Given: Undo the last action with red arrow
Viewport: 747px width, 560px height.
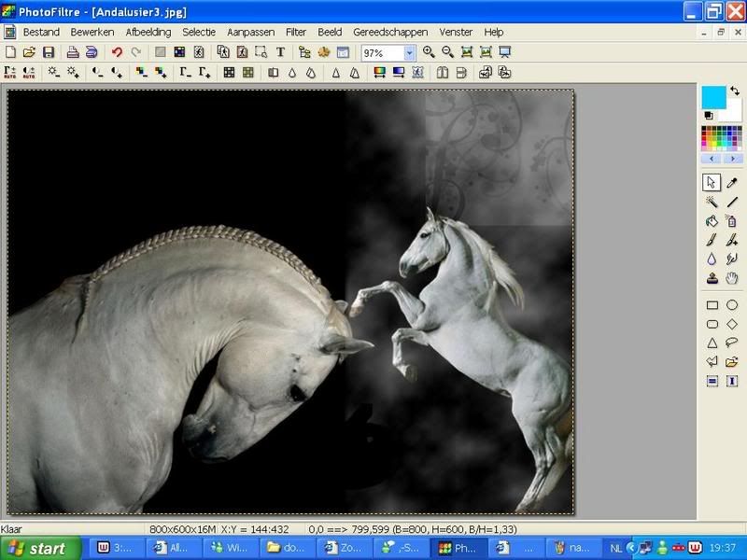Looking at the screenshot, I should pos(117,52).
